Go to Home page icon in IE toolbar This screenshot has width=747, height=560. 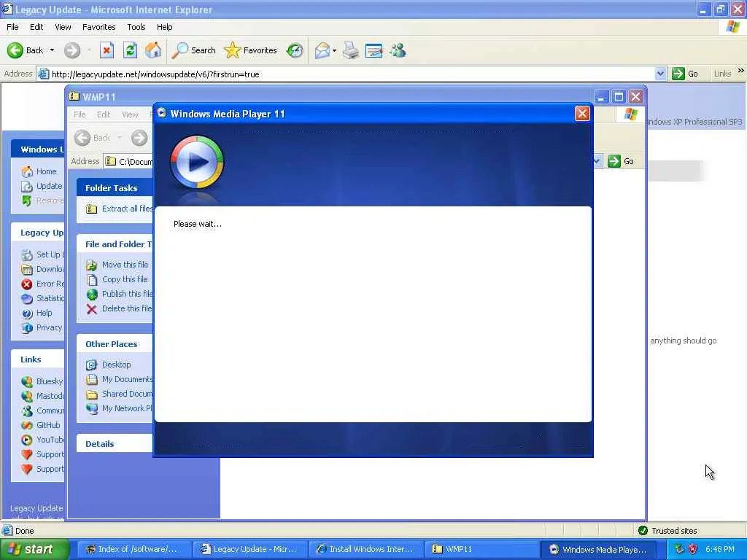(153, 50)
